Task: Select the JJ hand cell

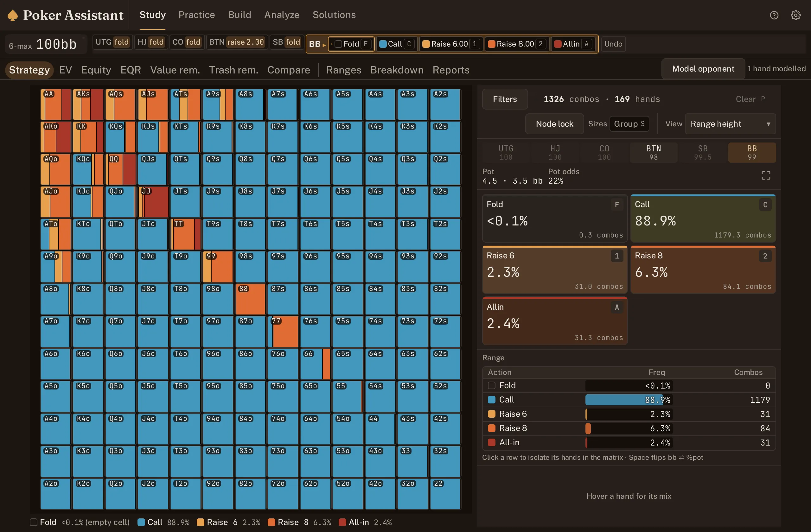Action: click(153, 202)
